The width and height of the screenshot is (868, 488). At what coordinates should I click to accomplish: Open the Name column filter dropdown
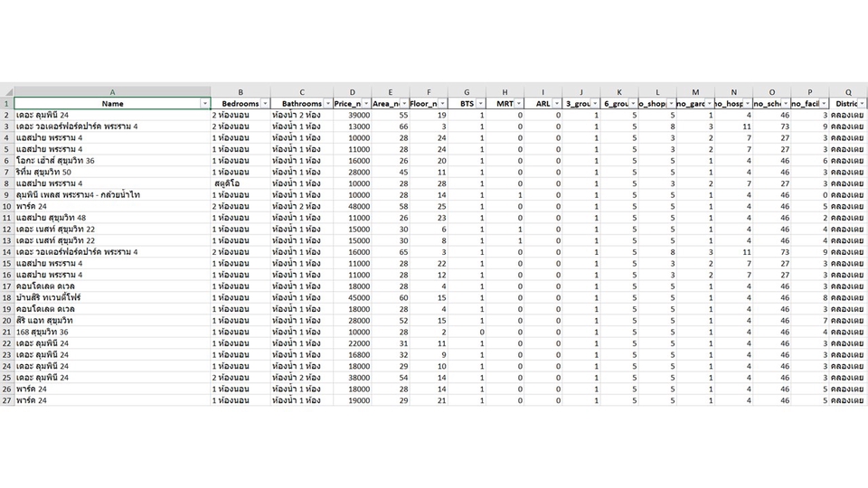coord(205,103)
